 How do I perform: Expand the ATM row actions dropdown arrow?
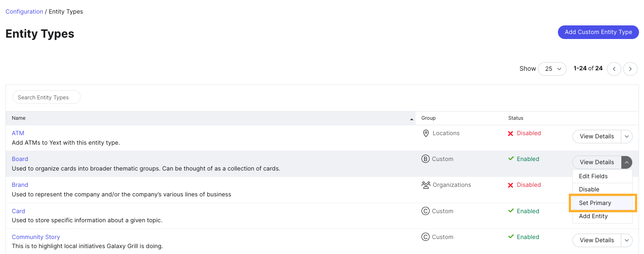point(627,137)
